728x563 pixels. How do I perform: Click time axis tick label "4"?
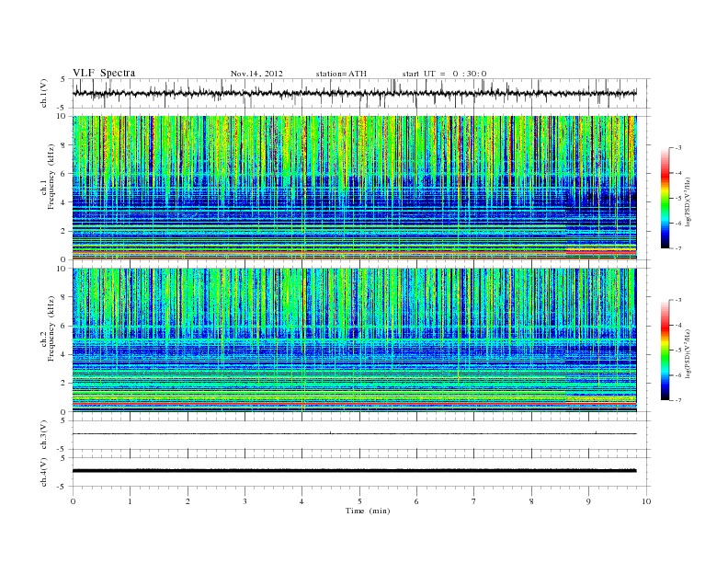pyautogui.click(x=302, y=501)
